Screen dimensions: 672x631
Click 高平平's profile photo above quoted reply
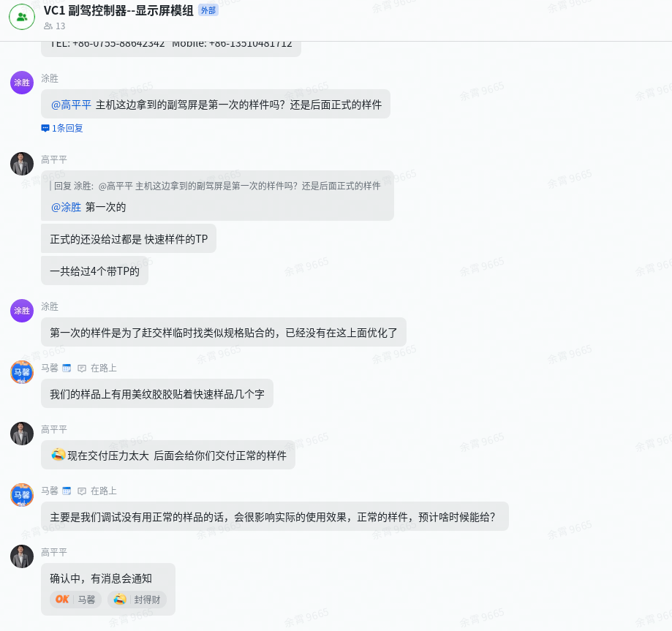22,164
